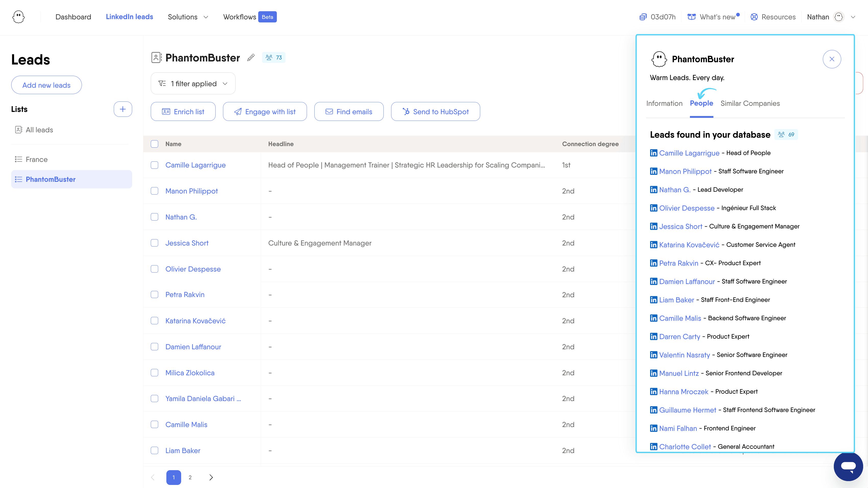The height and width of the screenshot is (488, 868).
Task: Expand the Solutions menu dropdown
Action: [188, 17]
